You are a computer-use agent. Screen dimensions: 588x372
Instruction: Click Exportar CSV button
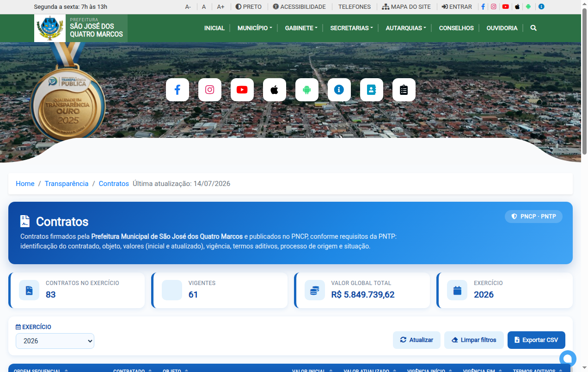pos(536,340)
